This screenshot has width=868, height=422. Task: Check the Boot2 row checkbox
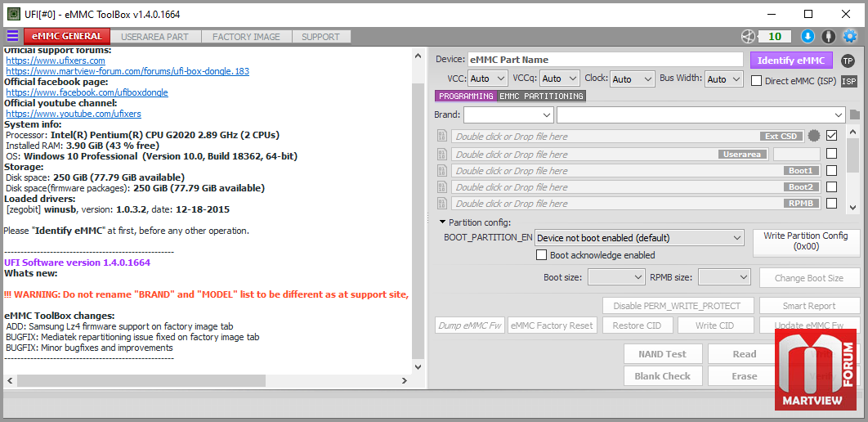tap(831, 186)
